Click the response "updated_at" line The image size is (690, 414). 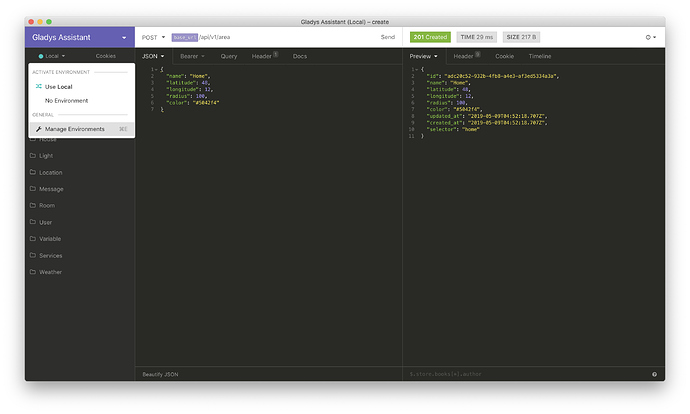point(487,116)
